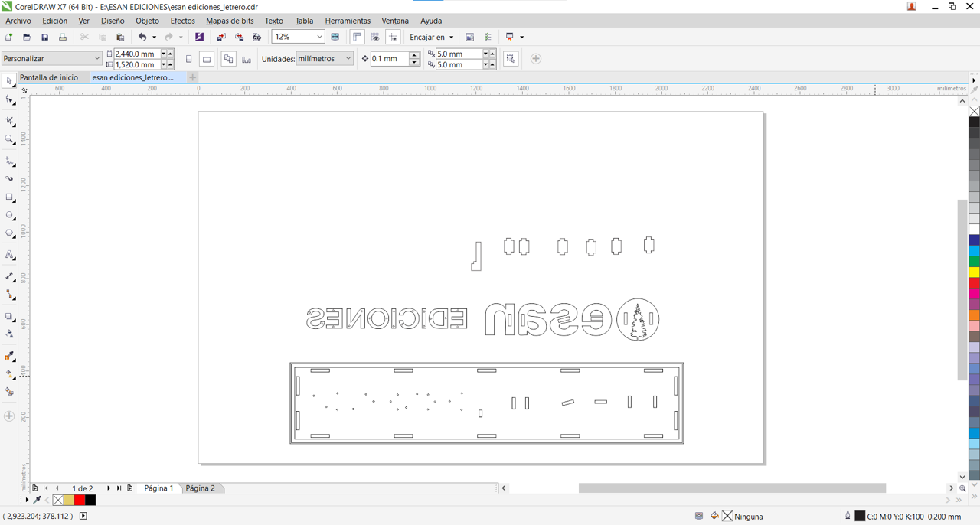Expand the document palette flyout arrow
980x525 pixels.
27,500
